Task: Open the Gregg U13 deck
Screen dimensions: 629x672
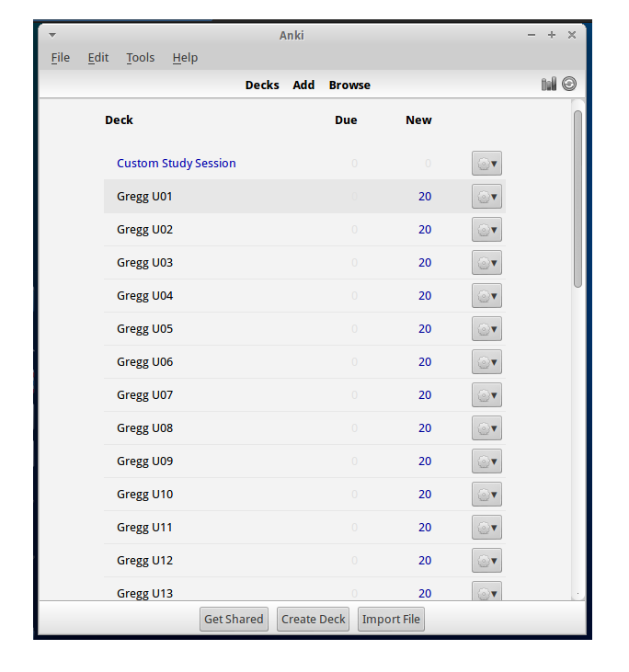Action: (144, 593)
